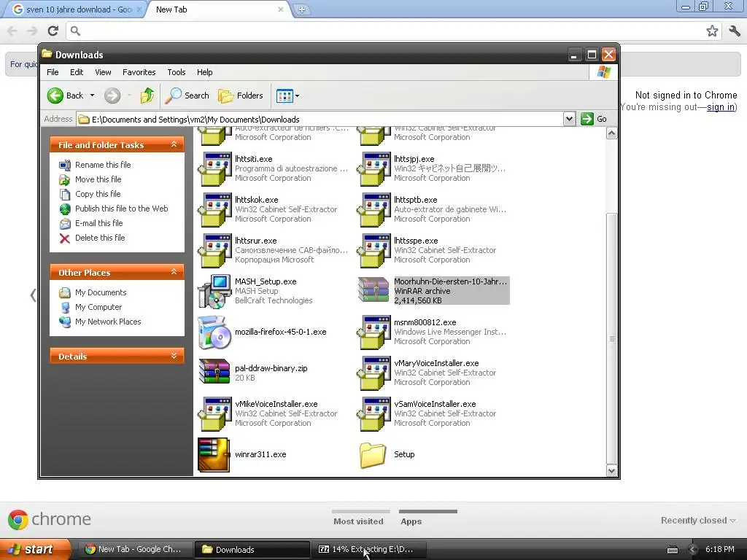Select Apps on New Tab page
The image size is (747, 560).
click(411, 521)
